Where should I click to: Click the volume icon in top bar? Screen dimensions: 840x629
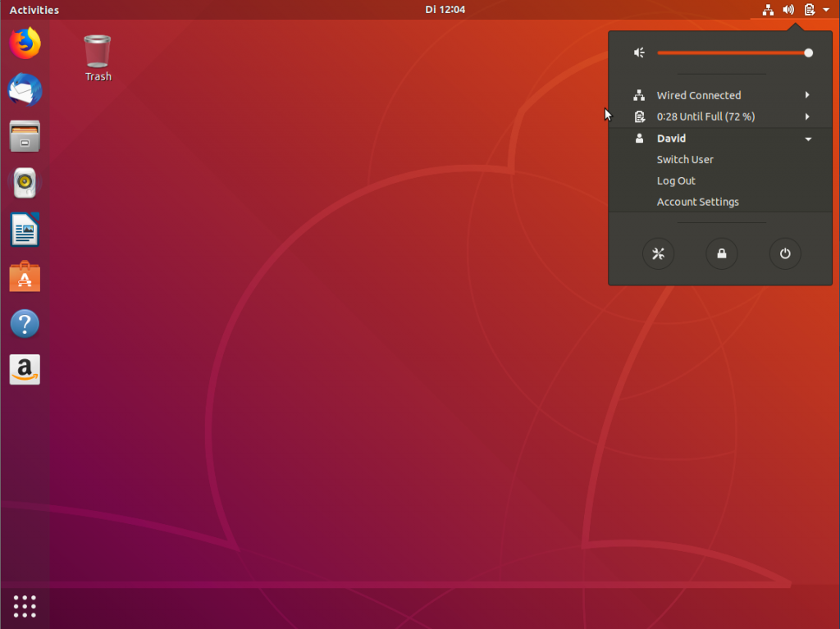click(x=788, y=10)
